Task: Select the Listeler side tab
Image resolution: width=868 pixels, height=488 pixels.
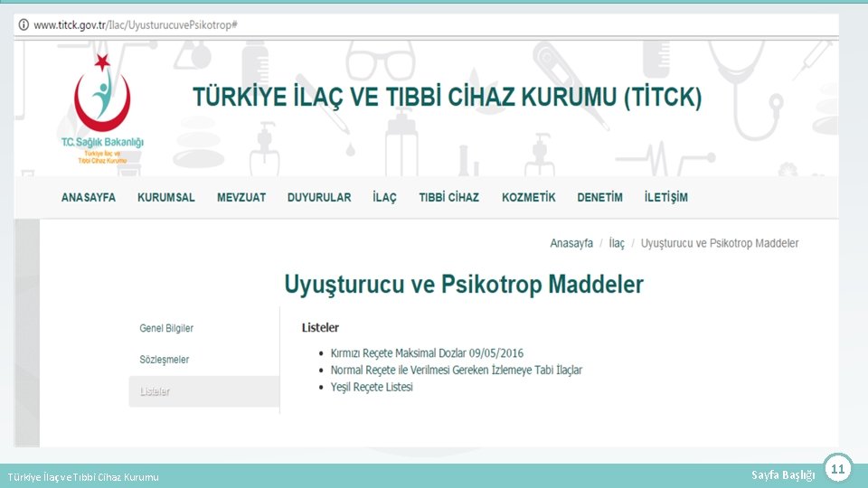Action: 203,391
